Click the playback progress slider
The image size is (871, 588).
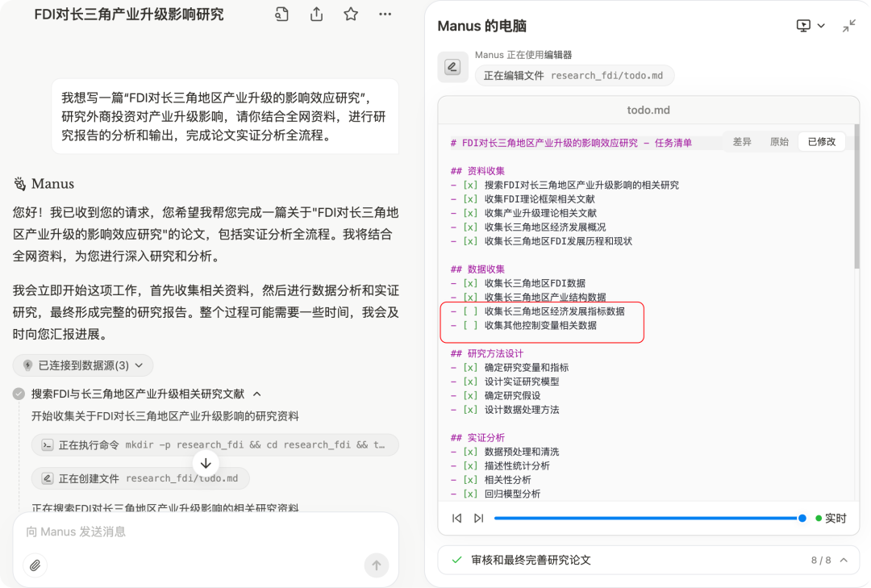coord(645,519)
